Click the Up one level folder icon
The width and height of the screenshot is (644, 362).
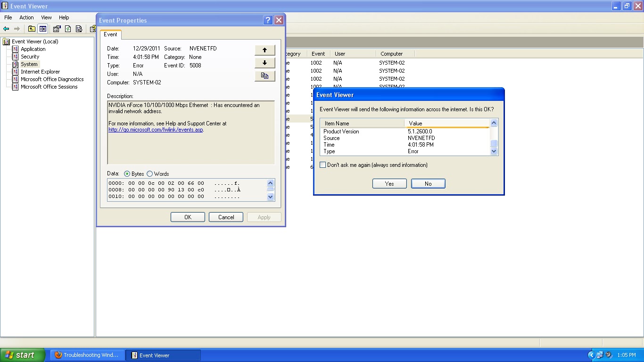pos(32,29)
